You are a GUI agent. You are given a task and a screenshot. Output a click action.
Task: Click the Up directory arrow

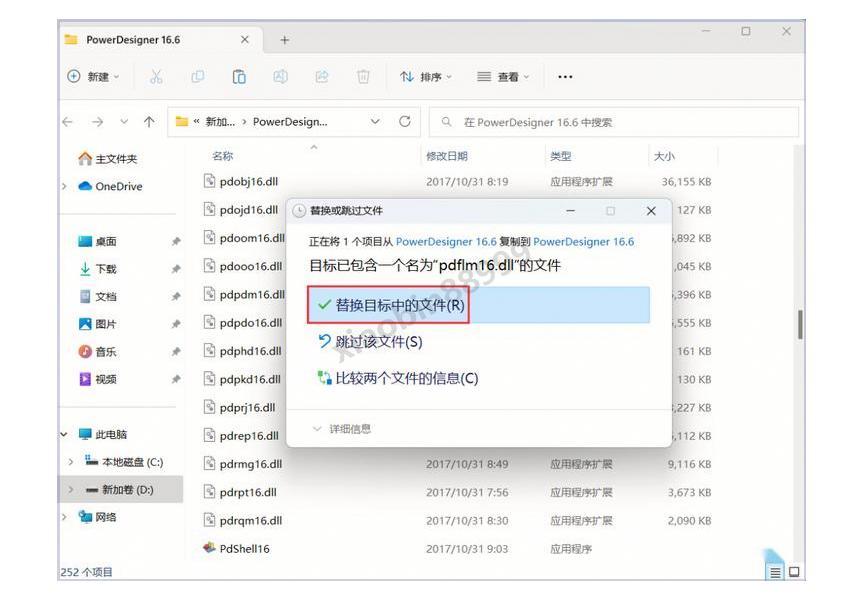pos(149,122)
